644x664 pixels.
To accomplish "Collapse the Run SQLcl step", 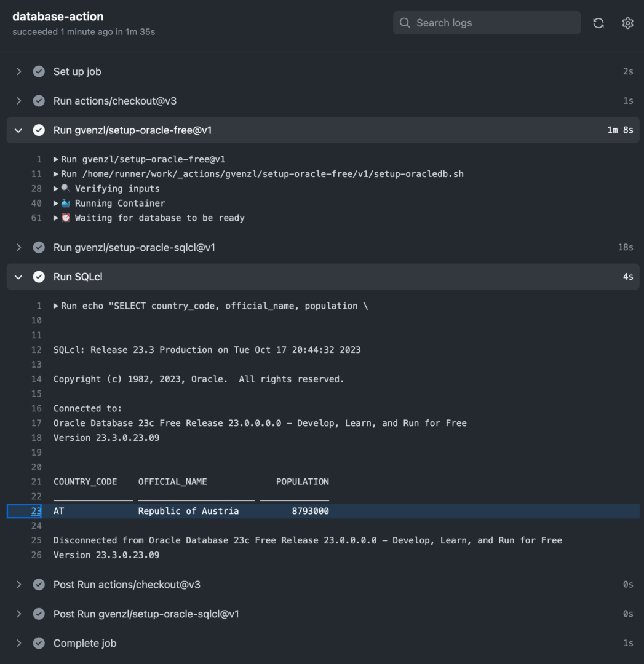I will (x=18, y=277).
